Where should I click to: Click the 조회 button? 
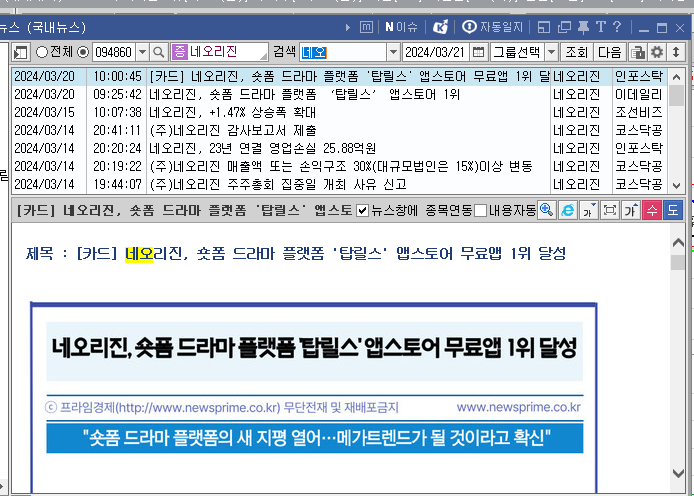coord(576,52)
